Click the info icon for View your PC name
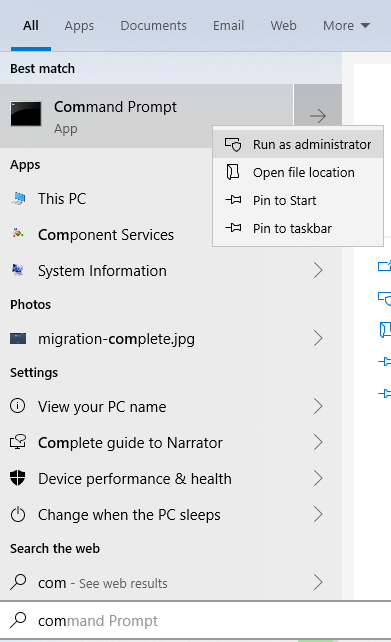 coord(18,406)
